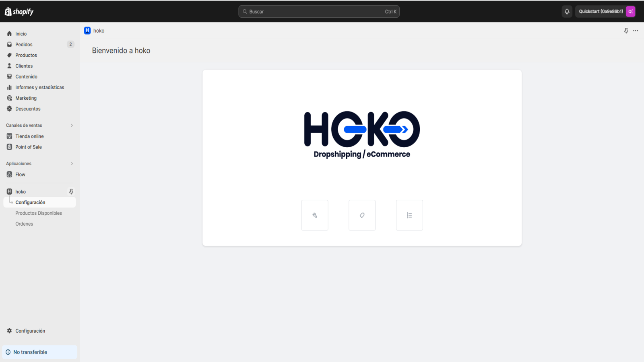Click the Point of Sale icon
The width and height of the screenshot is (644, 362).
coord(9,147)
